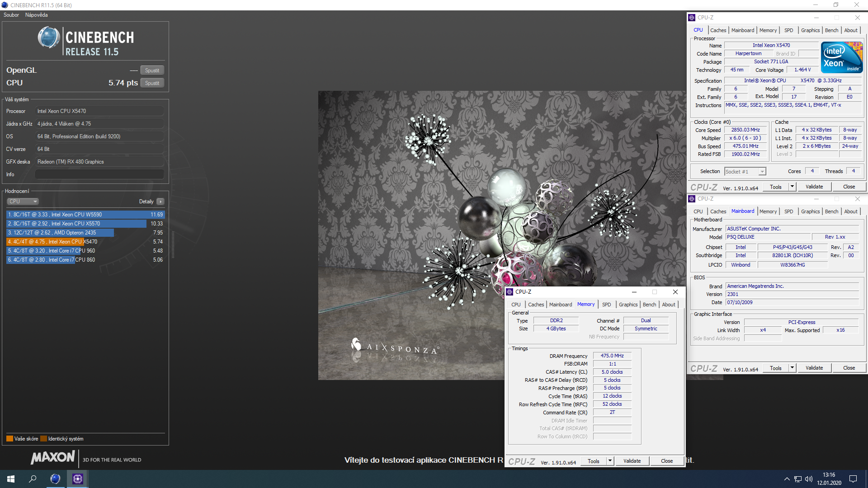
Task: Switch to CPU tab in Memory CPU-Z window
Action: click(x=516, y=305)
